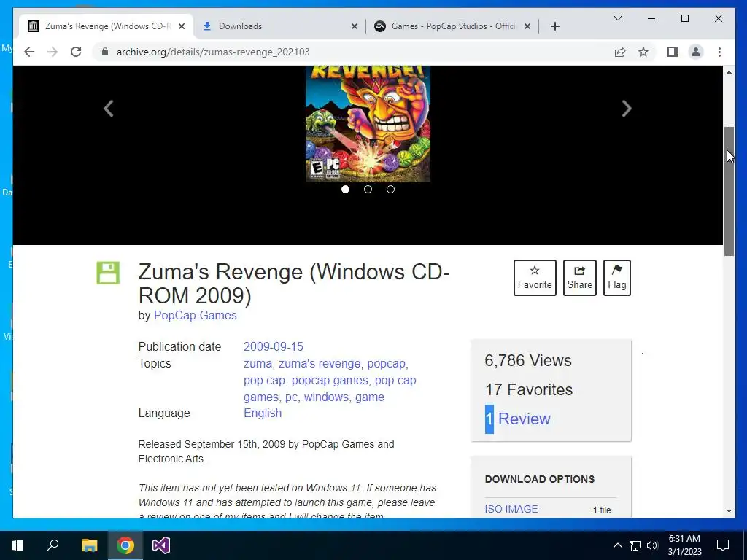The image size is (747, 560).
Task: Open taskbar search magnifier
Action: click(53, 545)
